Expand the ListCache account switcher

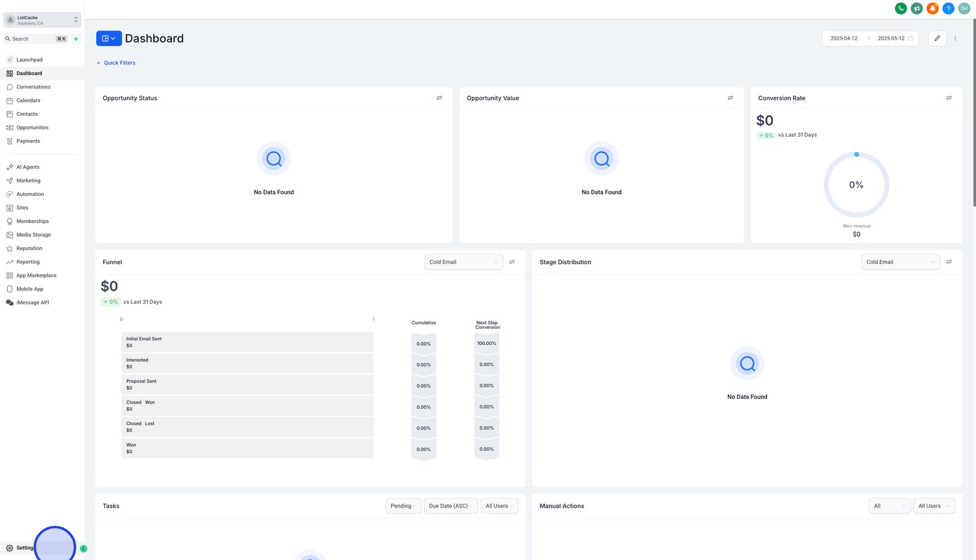(x=42, y=20)
